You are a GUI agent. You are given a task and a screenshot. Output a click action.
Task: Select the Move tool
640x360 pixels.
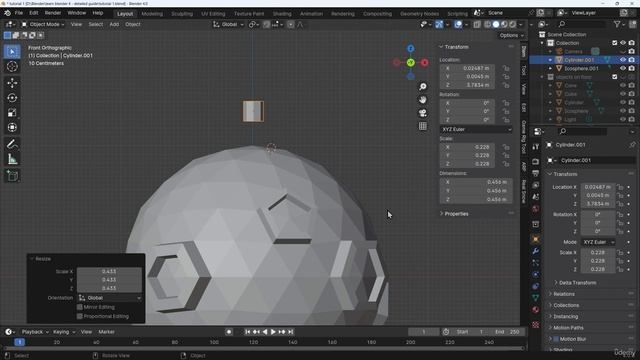pyautogui.click(x=12, y=83)
